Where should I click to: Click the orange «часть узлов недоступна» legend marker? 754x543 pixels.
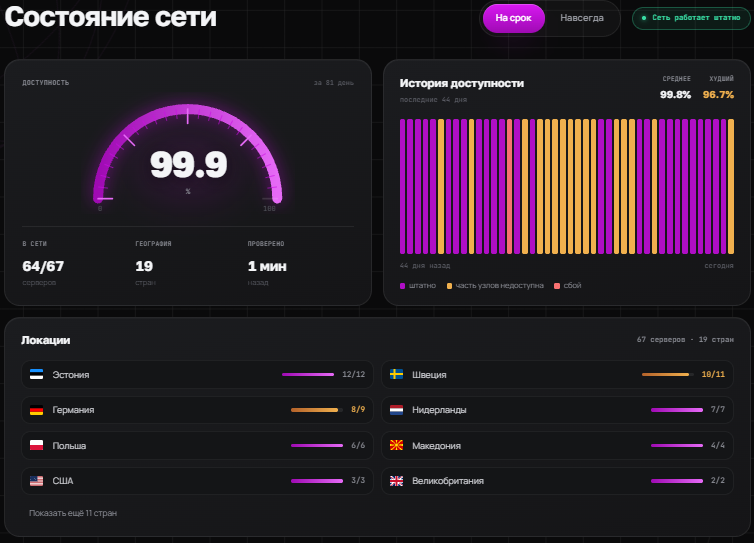pos(449,286)
